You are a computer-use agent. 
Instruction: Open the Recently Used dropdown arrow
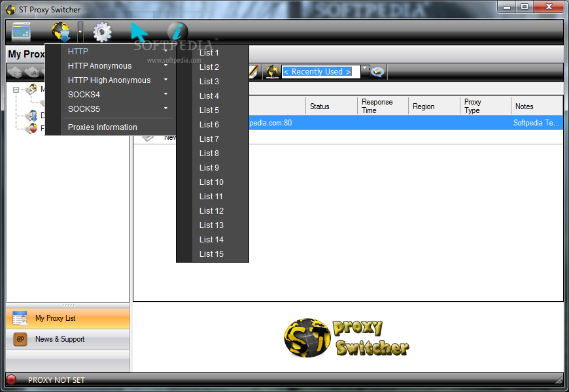365,72
